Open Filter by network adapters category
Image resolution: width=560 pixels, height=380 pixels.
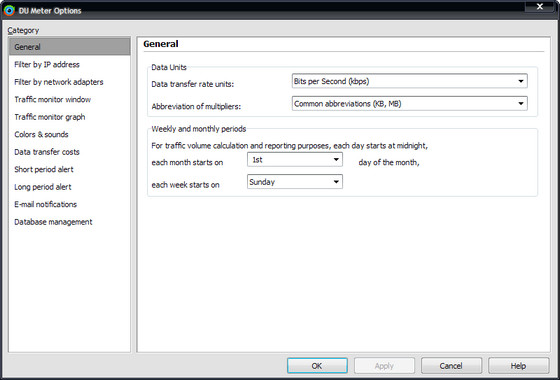(x=70, y=82)
